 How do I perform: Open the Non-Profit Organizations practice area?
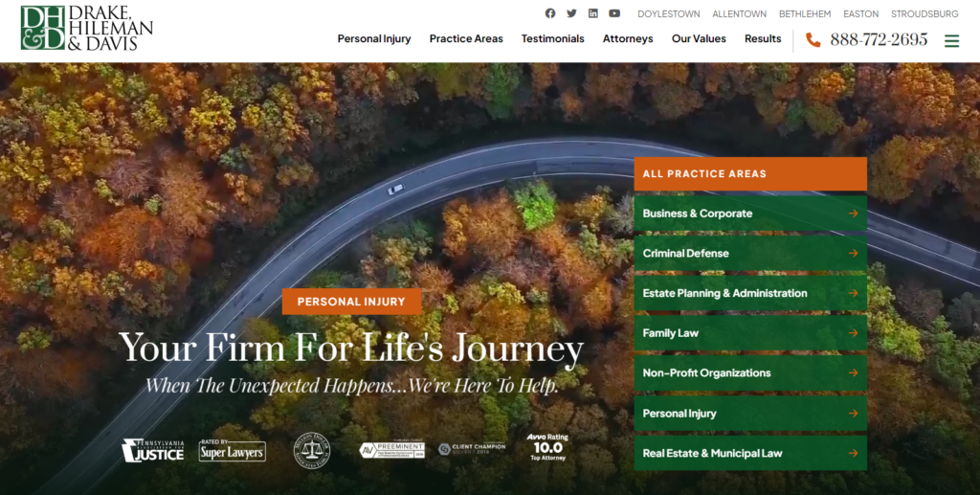pyautogui.click(x=750, y=373)
